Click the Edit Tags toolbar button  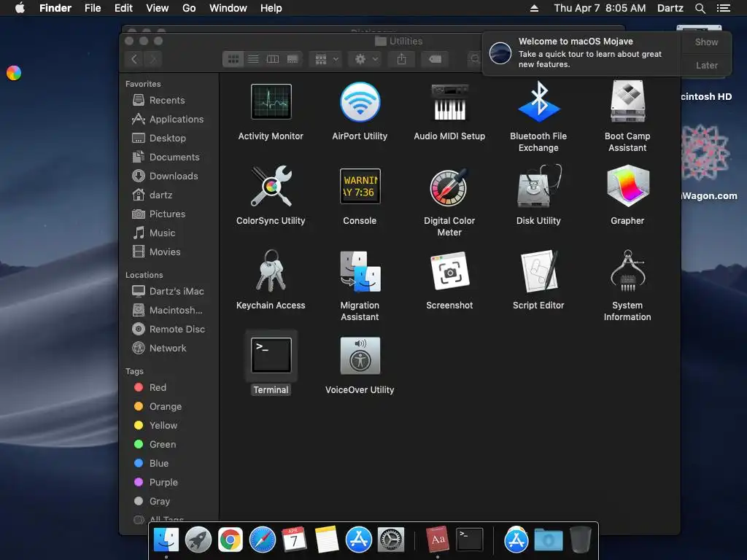click(x=435, y=59)
